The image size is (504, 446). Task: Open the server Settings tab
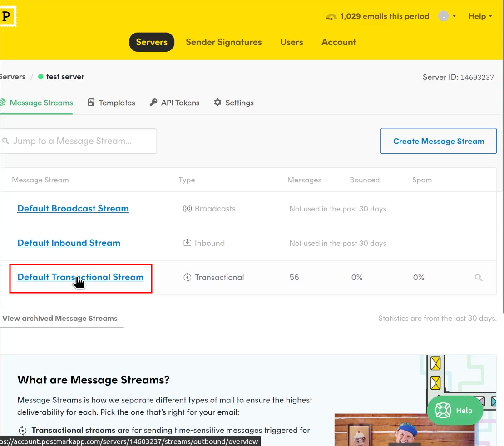pos(234,103)
